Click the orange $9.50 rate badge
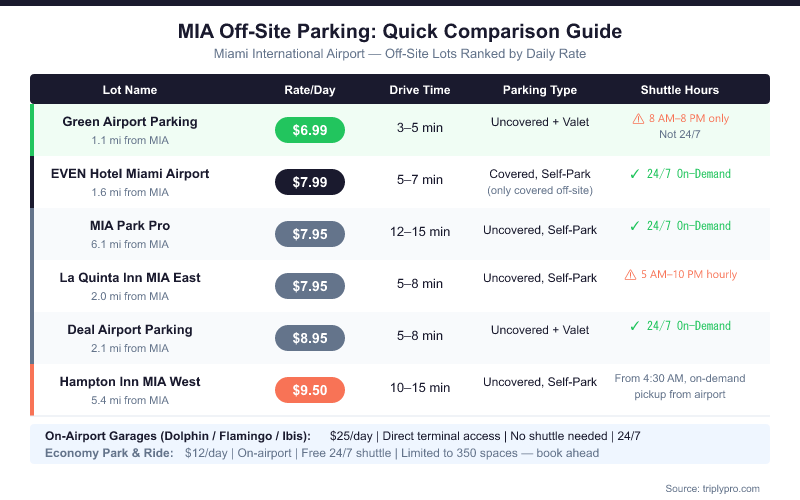Viewport: 800px width, 500px height. point(310,390)
